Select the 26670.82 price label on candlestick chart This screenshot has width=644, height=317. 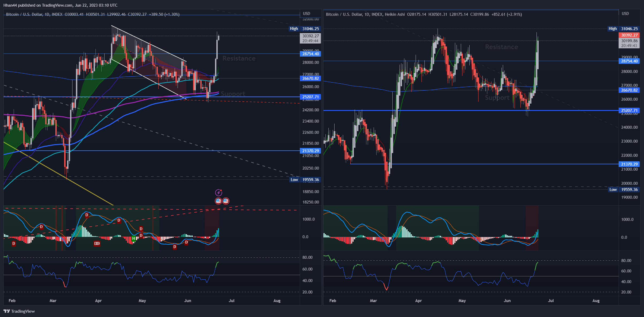[310, 78]
